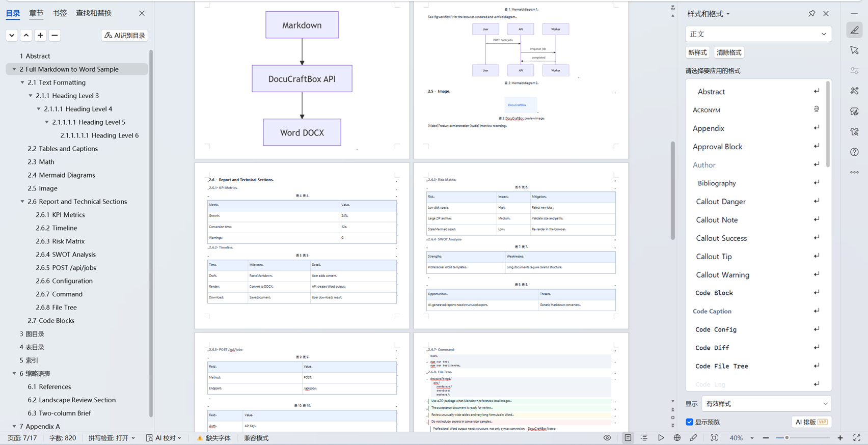Switch to web layout globe icon
The height and width of the screenshot is (445, 868).
tap(677, 438)
